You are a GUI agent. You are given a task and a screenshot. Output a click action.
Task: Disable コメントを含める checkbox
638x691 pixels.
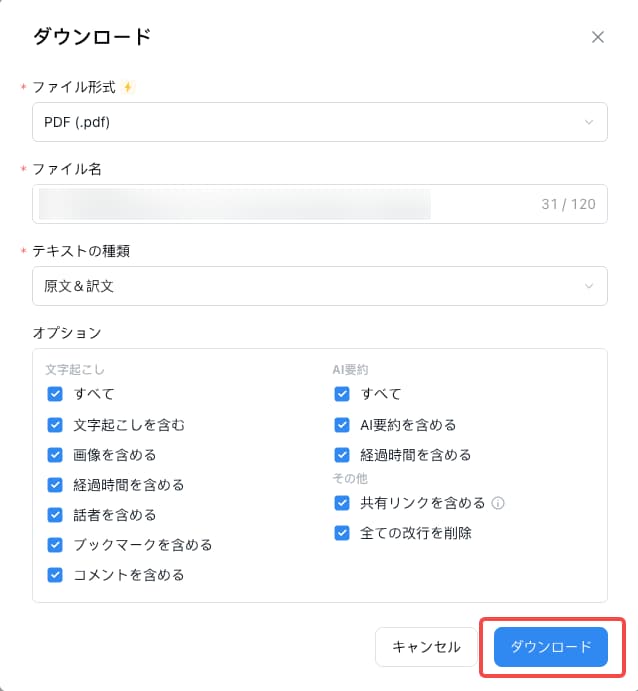click(55, 575)
